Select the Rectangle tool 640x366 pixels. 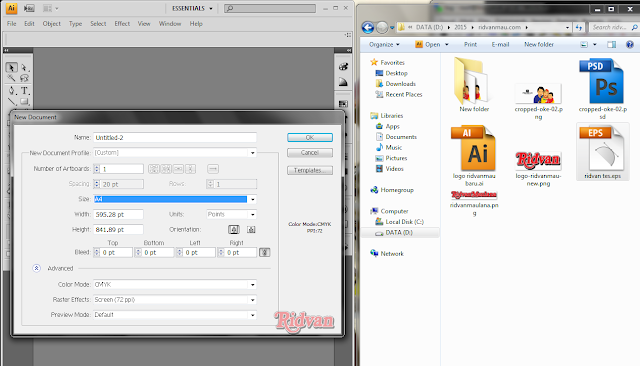[x=24, y=102]
